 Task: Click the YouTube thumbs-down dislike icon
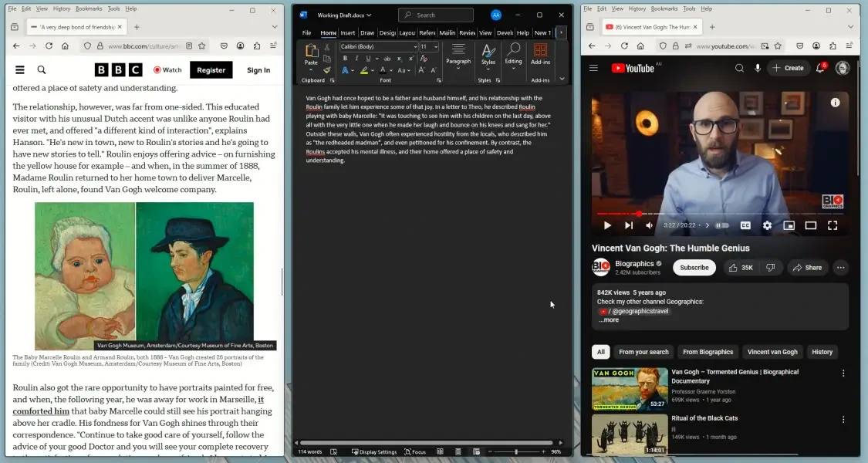pyautogui.click(x=770, y=268)
